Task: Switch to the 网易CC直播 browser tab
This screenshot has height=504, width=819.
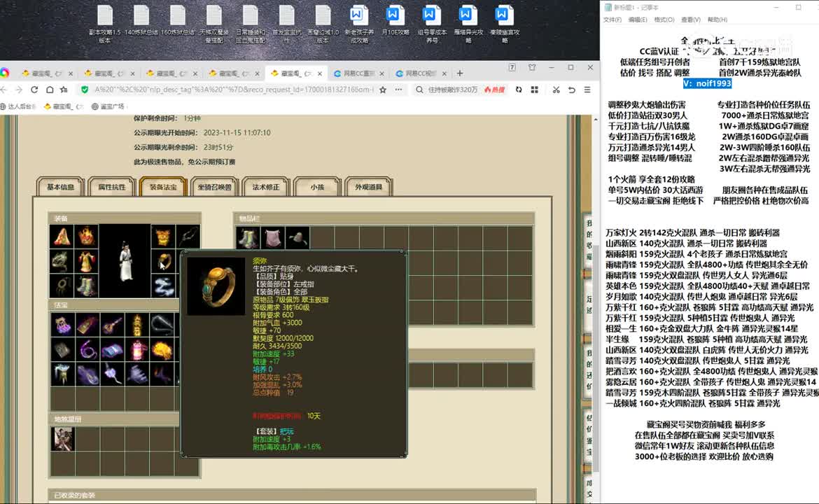Action: [x=358, y=73]
